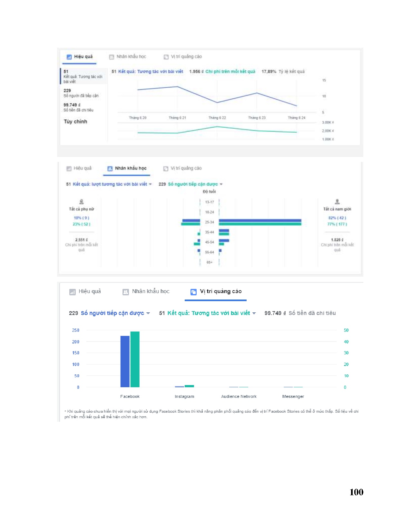Viewport: 411px width, 532px height.
Task: Click the 25-34 age group label
Action: tap(210, 222)
